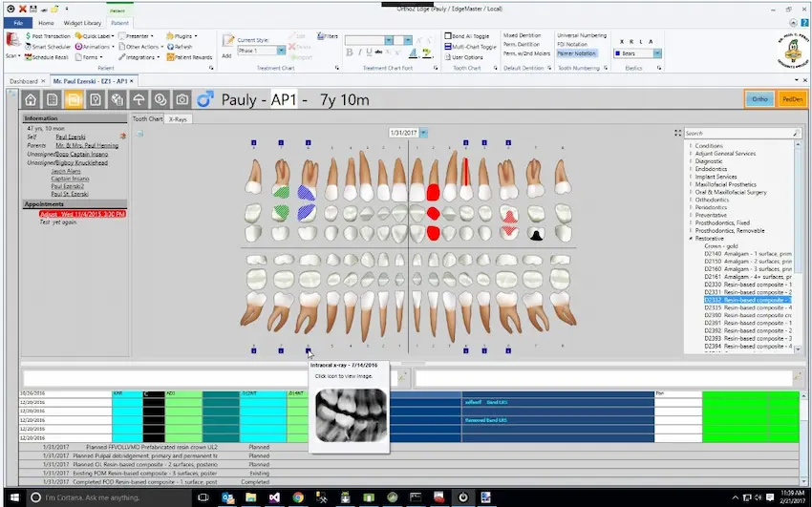Open the Forms dropdown
Screen dimensions: 812x507
pos(89,57)
